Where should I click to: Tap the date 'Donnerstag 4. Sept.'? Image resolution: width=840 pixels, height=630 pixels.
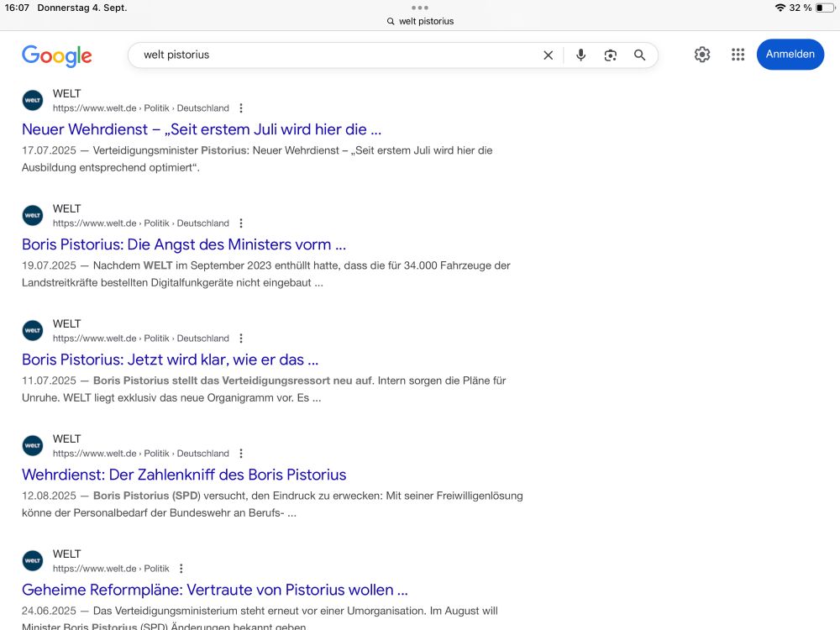coord(82,8)
